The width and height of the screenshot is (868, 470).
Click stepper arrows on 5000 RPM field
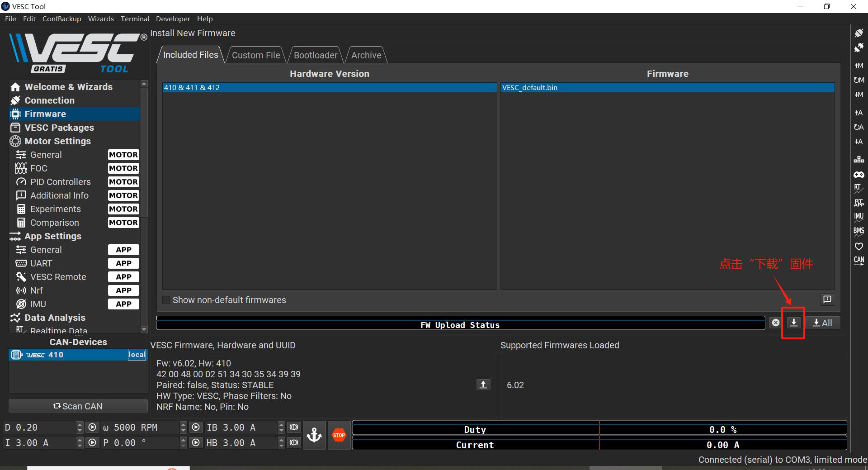point(183,427)
